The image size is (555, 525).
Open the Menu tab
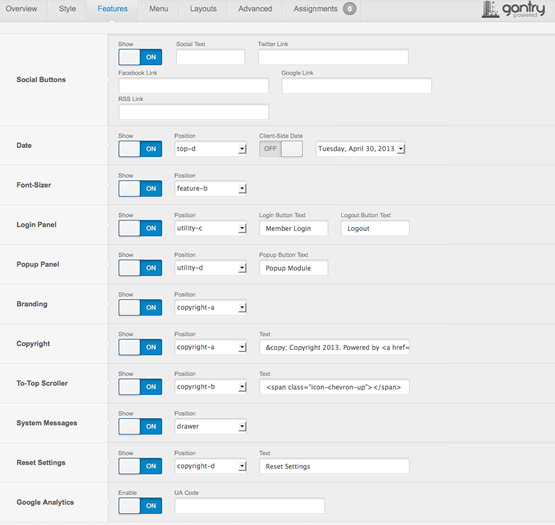[x=159, y=9]
